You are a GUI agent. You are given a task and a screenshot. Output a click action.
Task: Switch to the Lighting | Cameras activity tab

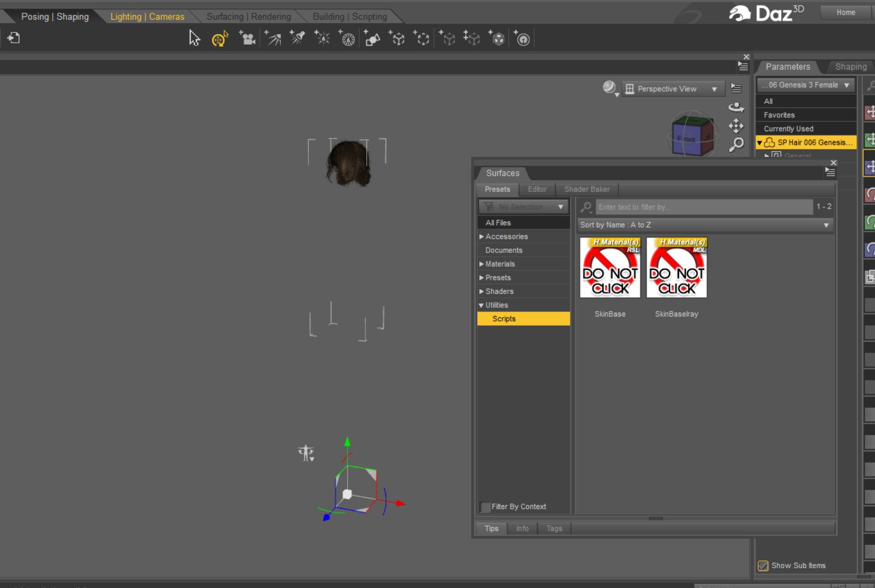tap(147, 16)
